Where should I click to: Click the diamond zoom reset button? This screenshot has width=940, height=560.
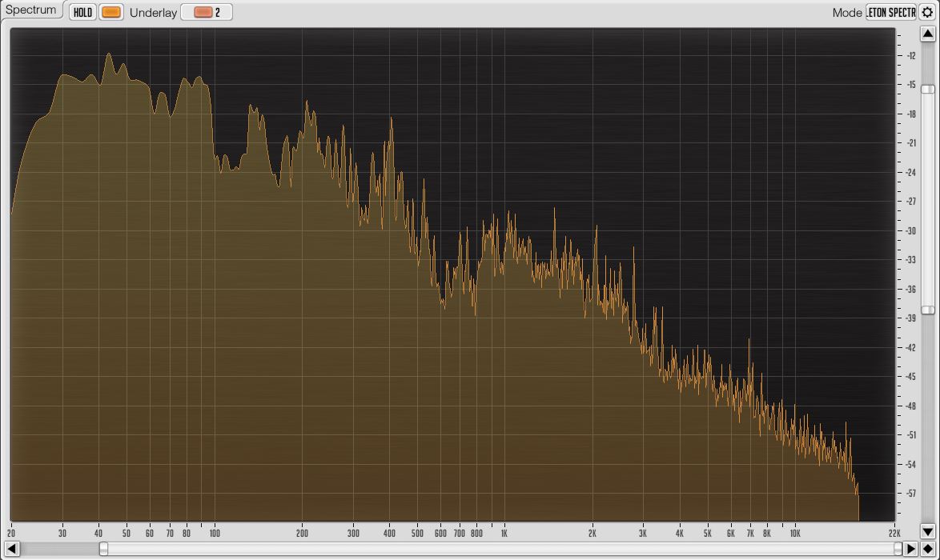tap(928, 549)
